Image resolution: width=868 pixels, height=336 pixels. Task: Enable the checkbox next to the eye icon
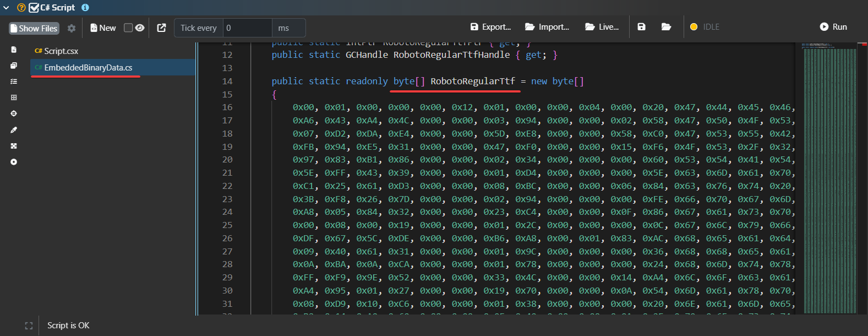(128, 28)
